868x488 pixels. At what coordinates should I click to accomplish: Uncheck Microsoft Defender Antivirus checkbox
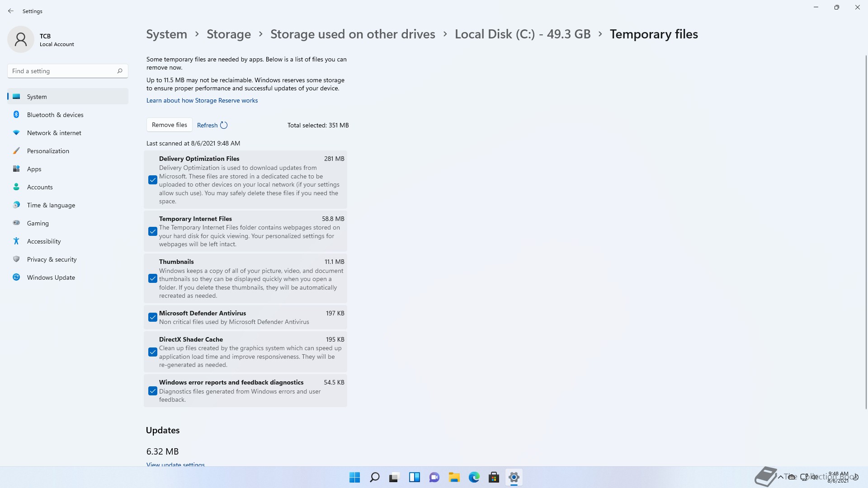coord(153,317)
